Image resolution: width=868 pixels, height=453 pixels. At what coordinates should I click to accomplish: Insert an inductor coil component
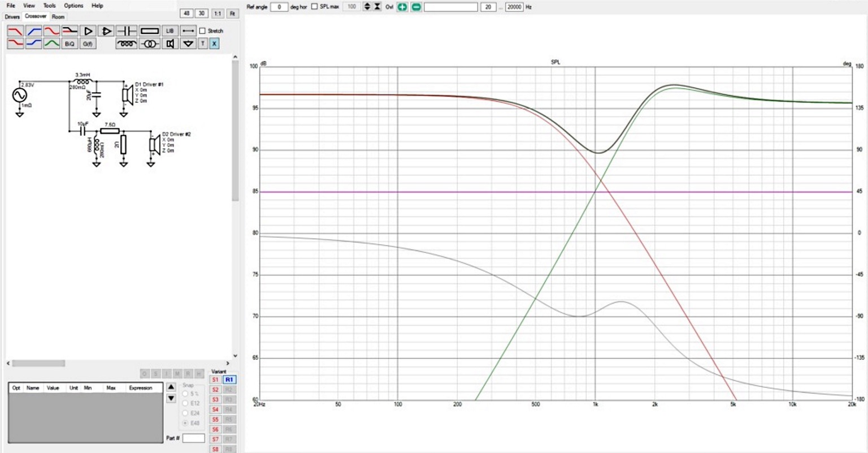click(127, 44)
